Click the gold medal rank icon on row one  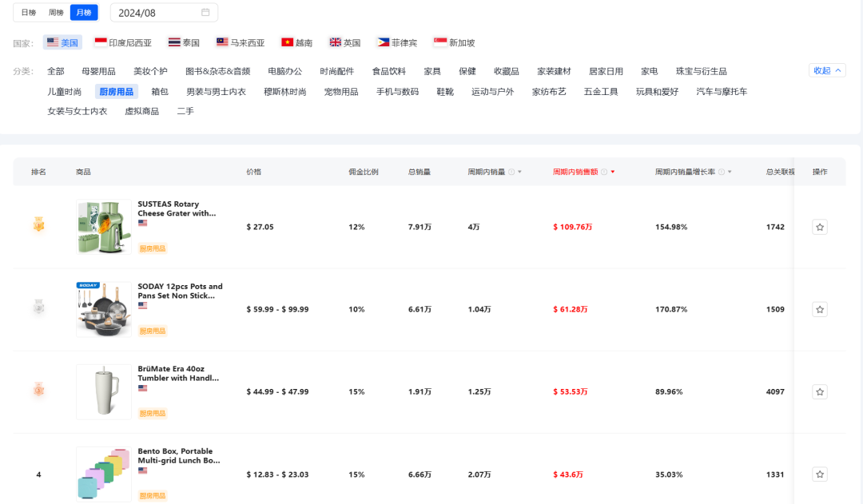[x=38, y=226]
